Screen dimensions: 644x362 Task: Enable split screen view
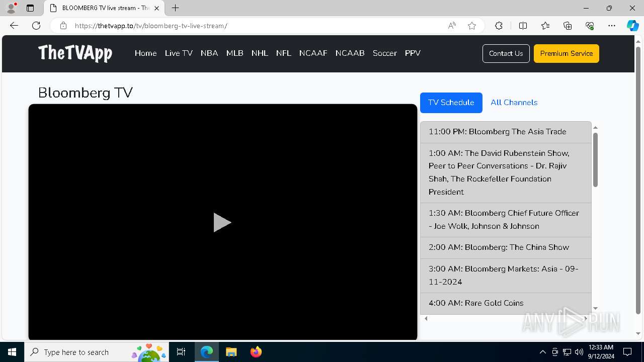523,26
